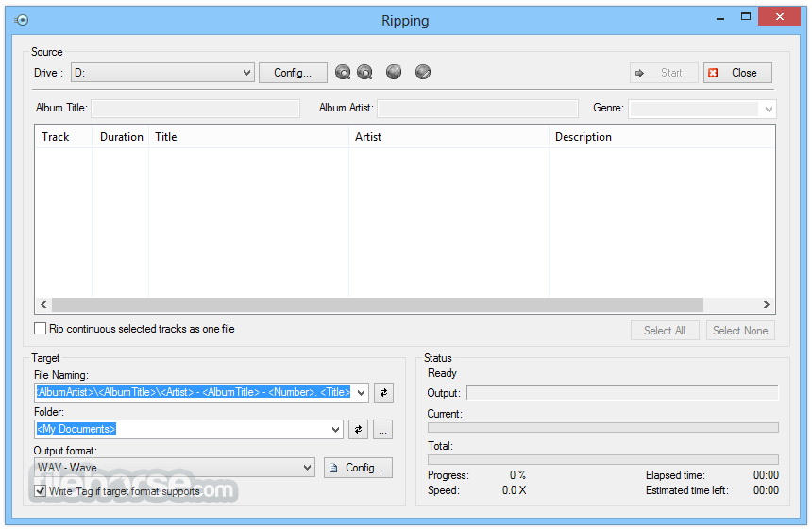Click the Track column header

coord(63,137)
